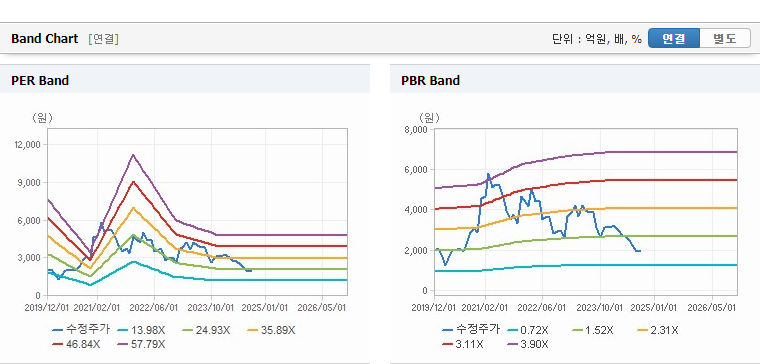The image size is (760, 364).
Task: Click the 8,000 label on PBR y-axis
Action: [x=417, y=129]
